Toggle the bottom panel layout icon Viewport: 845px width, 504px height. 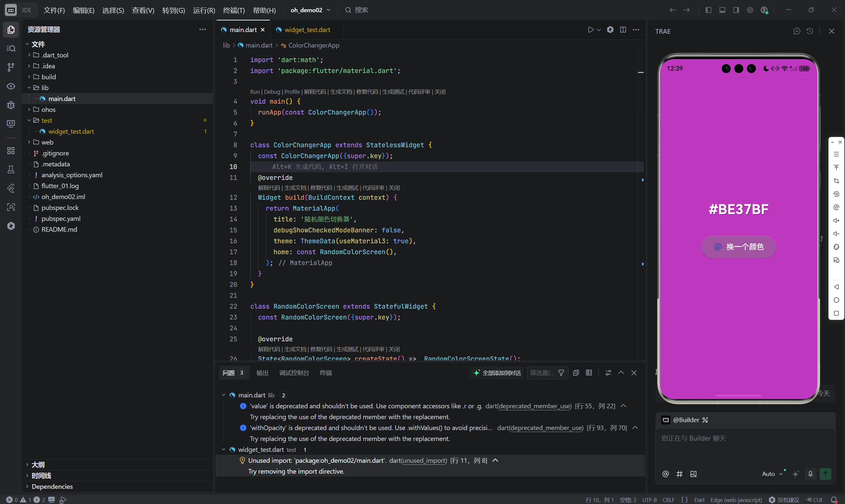tap(722, 10)
